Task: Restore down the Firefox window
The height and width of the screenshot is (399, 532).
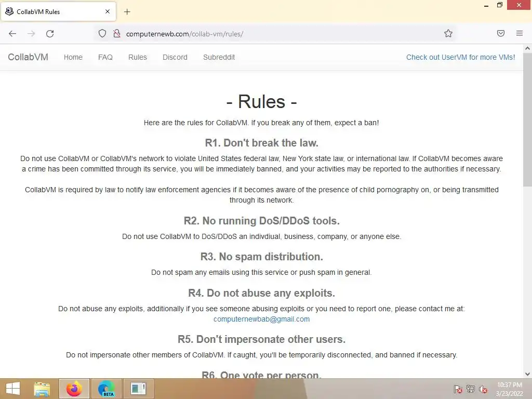Action: point(499,5)
